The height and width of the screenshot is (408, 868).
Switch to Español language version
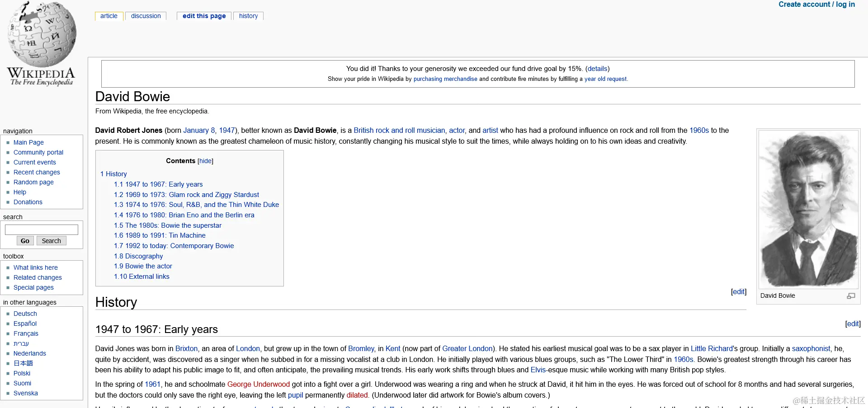click(25, 324)
